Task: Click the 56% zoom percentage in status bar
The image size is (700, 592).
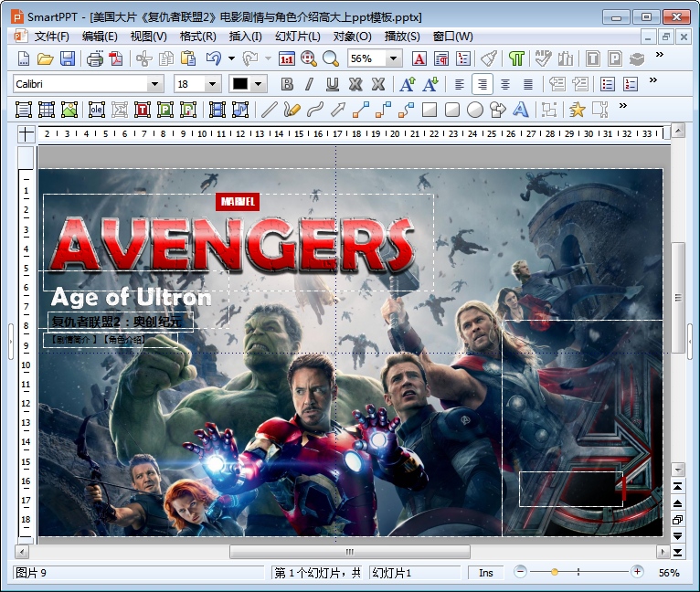Action: tap(669, 572)
